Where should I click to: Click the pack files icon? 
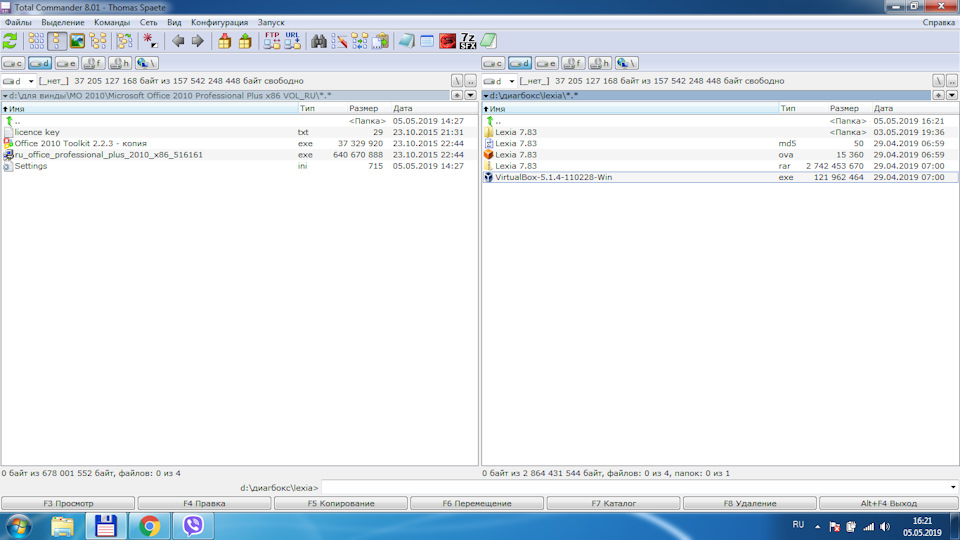225,41
